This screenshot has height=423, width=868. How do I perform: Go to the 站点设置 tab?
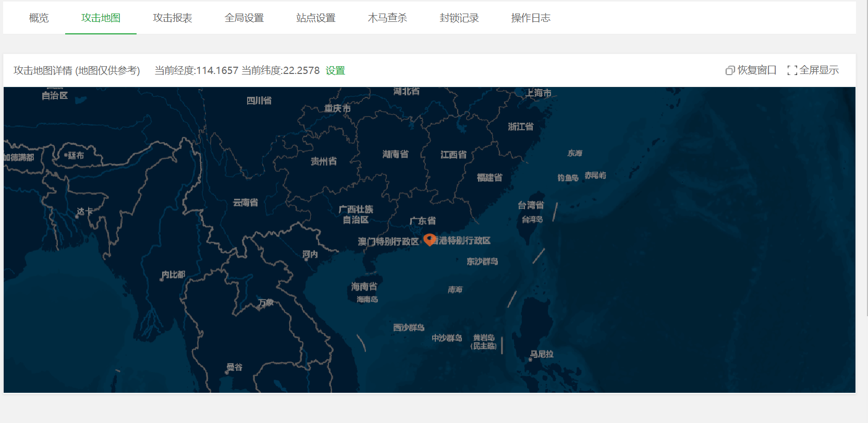tap(315, 18)
